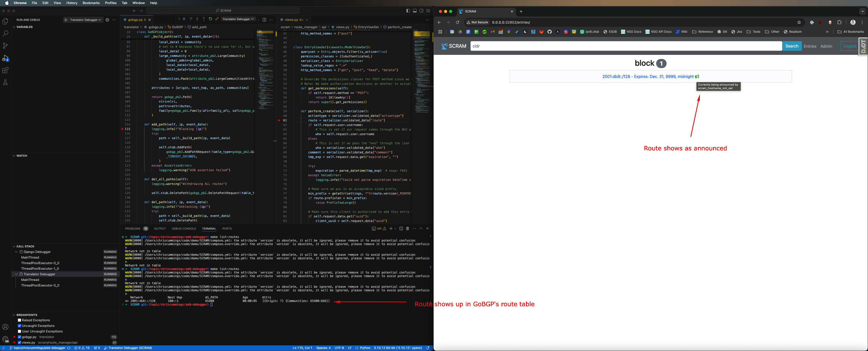Remove the red breakpoint dot on line 61
868x351 pixels.
point(279,120)
